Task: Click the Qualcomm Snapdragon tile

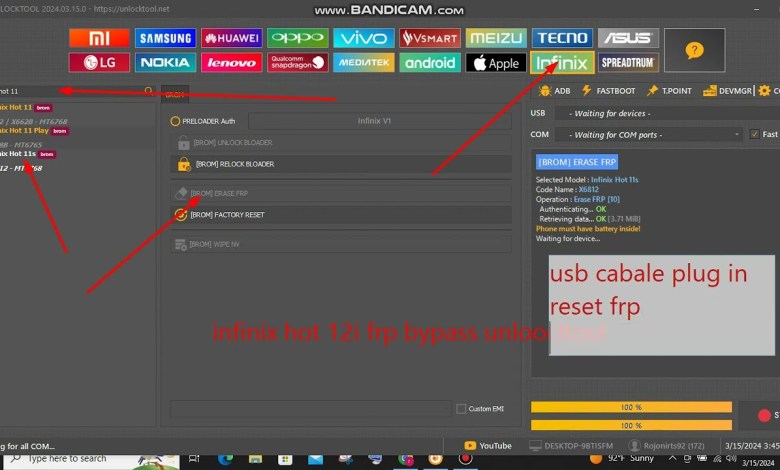Action: coord(297,62)
